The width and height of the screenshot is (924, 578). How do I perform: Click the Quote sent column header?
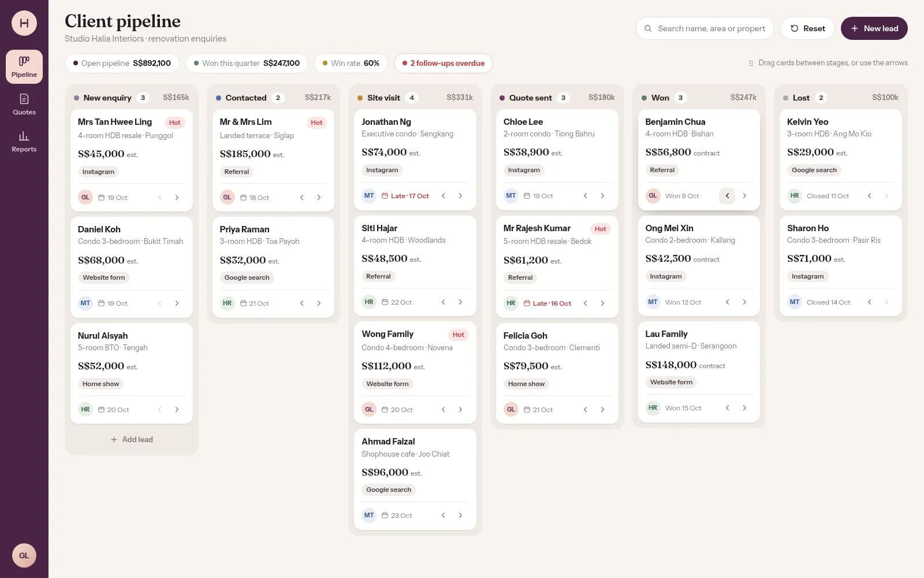click(x=557, y=98)
